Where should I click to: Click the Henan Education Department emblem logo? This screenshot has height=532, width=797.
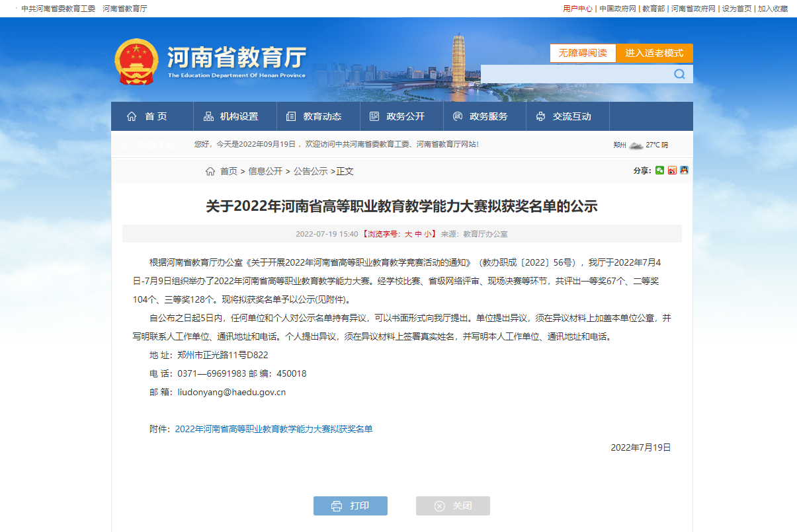click(x=137, y=61)
